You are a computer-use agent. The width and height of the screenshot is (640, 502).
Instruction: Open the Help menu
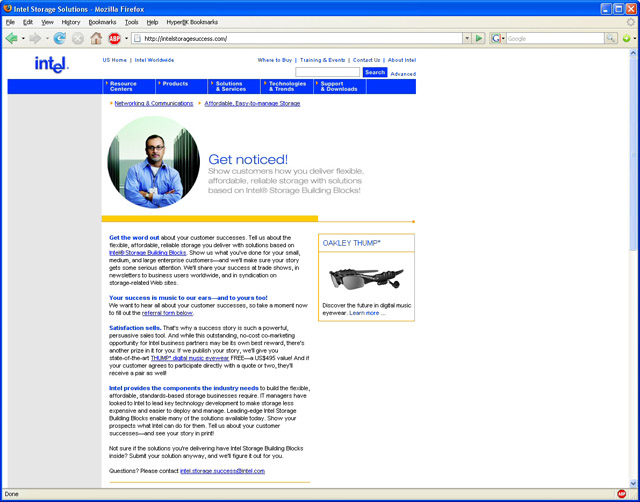click(152, 22)
